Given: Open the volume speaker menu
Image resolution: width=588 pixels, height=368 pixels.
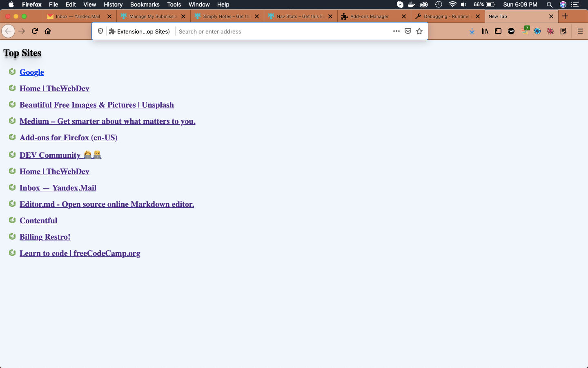Looking at the screenshot, I should point(463,4).
